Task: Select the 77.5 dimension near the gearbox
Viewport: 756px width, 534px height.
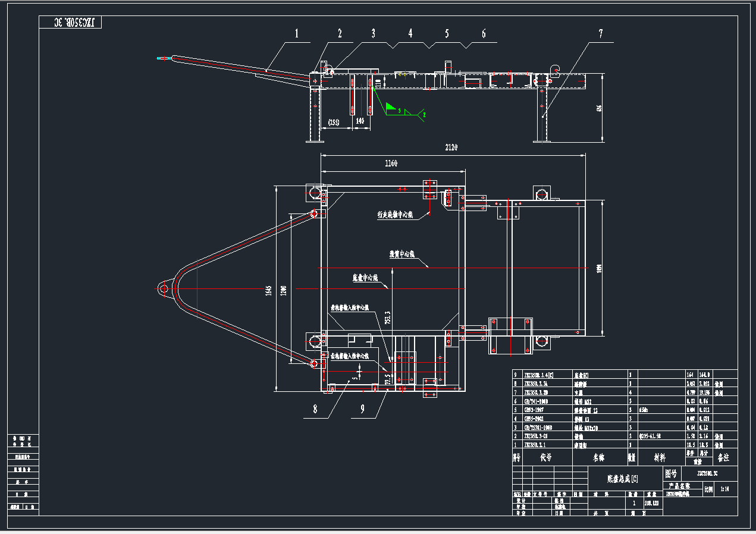Action: pos(387,380)
